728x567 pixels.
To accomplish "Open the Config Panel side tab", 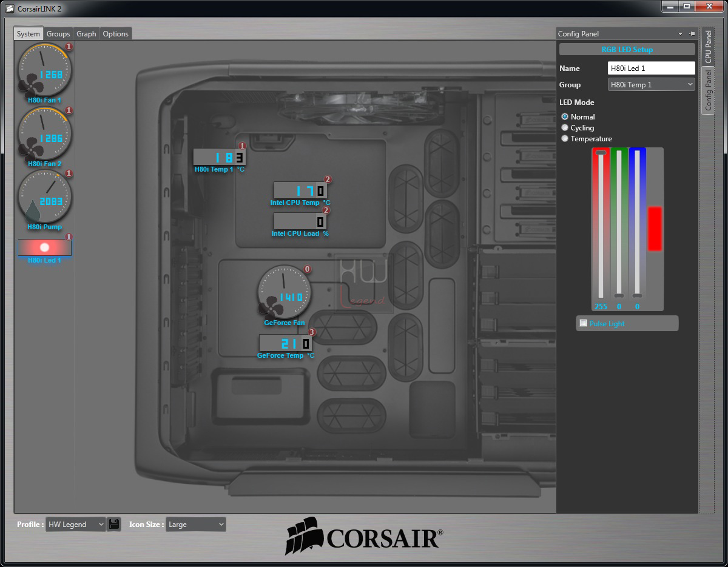I will [x=708, y=90].
